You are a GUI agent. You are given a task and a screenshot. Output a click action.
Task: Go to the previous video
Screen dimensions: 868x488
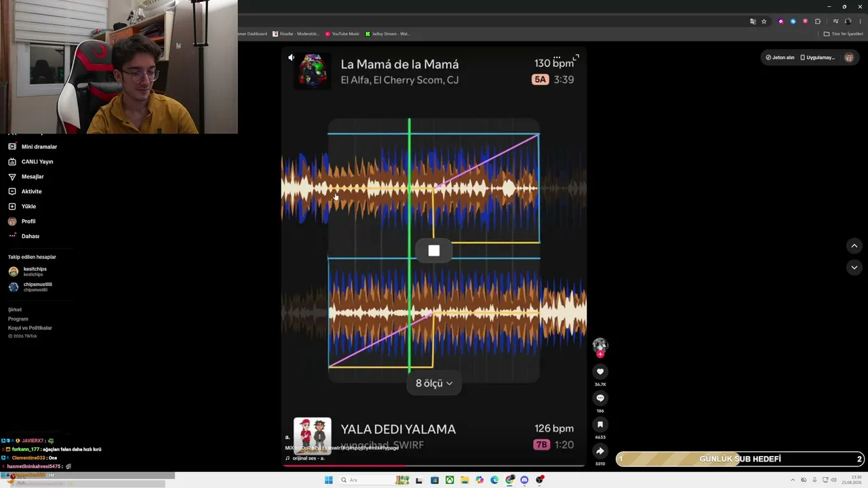coord(854,246)
